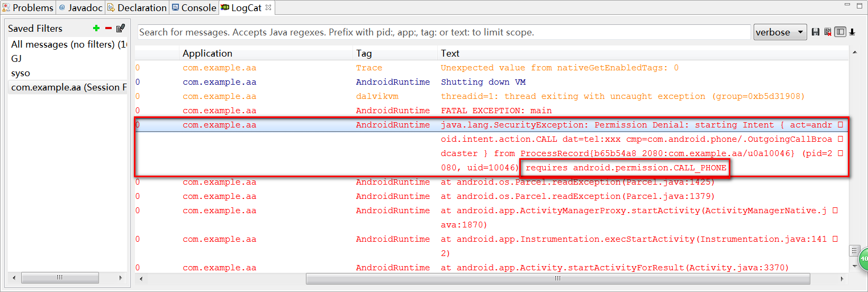
Task: Select the Trace tag log row
Action: tap(492, 68)
